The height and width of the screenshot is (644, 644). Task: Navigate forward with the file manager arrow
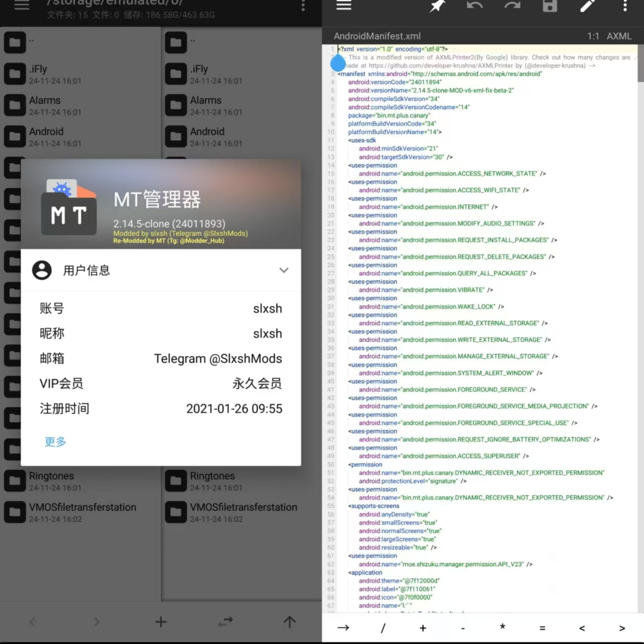(97, 622)
